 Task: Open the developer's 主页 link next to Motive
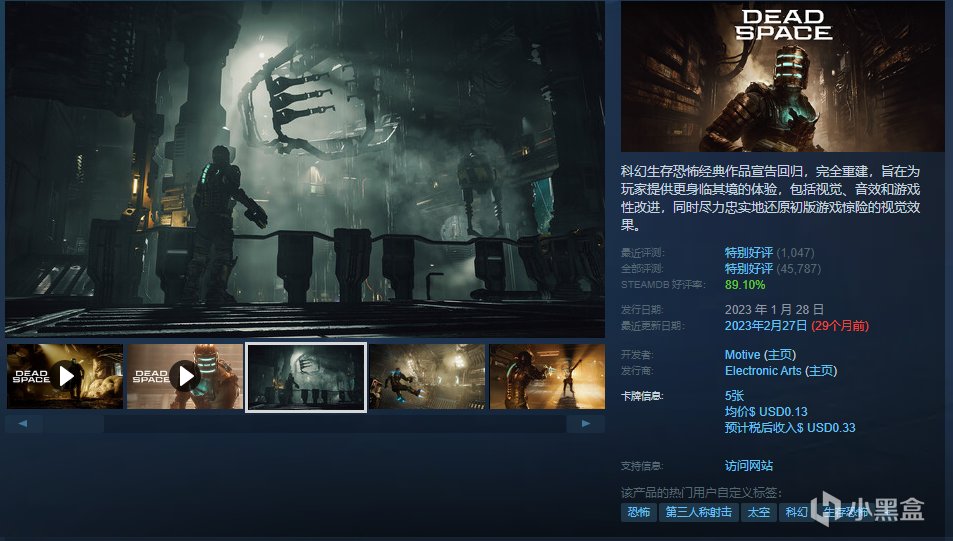point(780,354)
